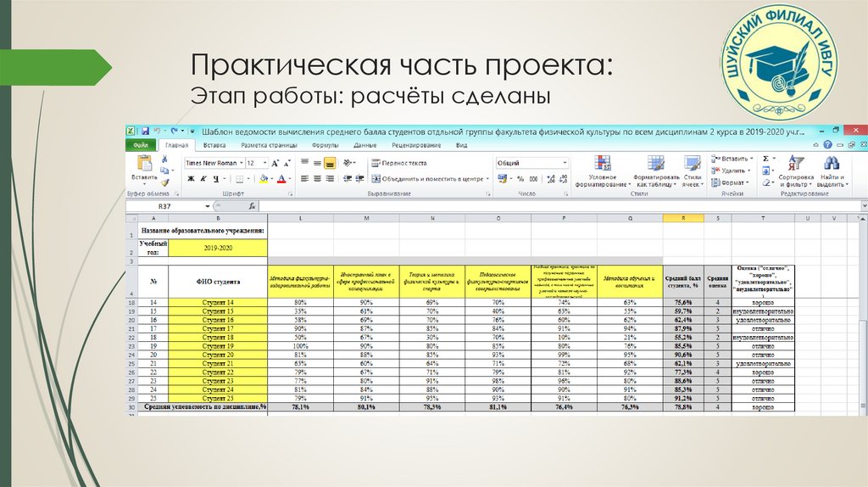Viewport: 868px width, 487px height.
Task: Apply thousands separator 000 format
Action: pos(533,179)
